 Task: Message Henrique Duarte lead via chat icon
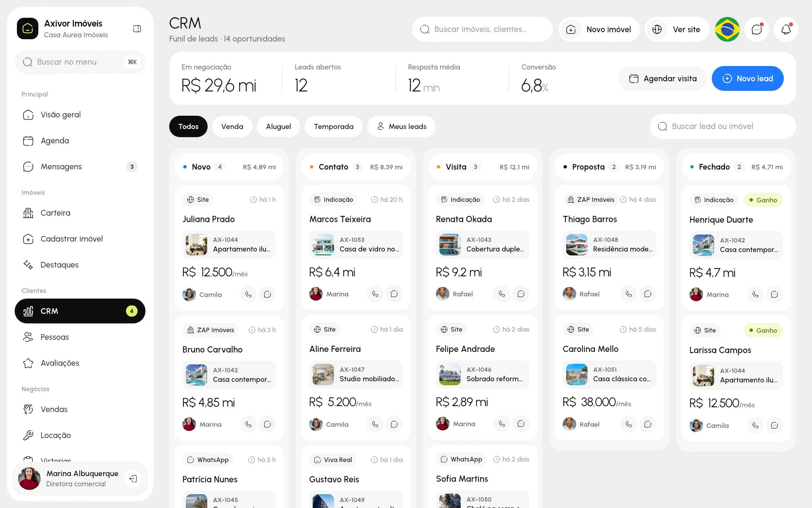point(775,294)
